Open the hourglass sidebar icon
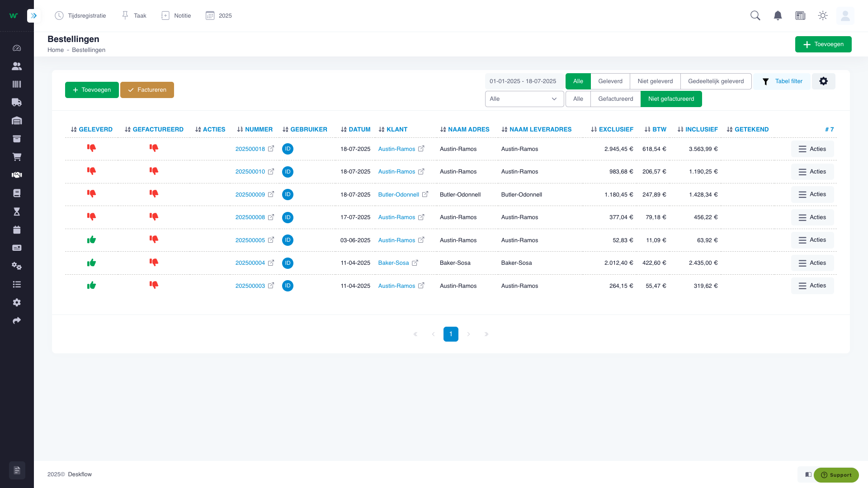Image resolution: width=868 pixels, height=488 pixels. click(x=17, y=211)
